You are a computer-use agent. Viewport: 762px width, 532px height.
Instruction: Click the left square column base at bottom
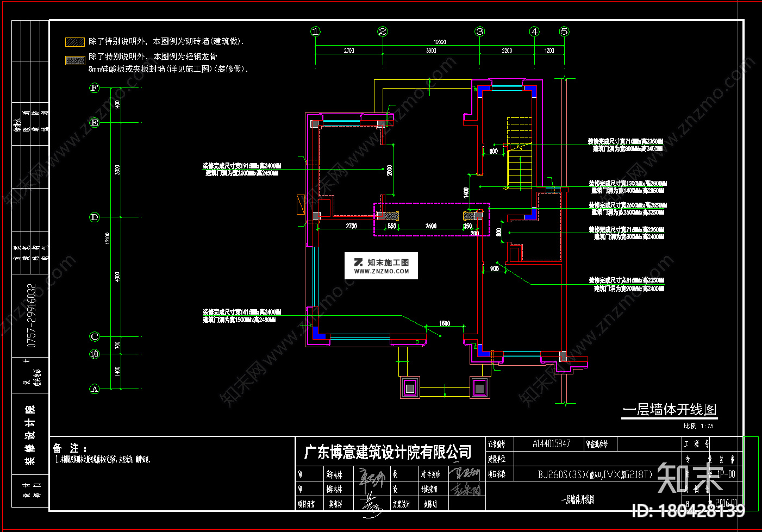click(x=410, y=388)
